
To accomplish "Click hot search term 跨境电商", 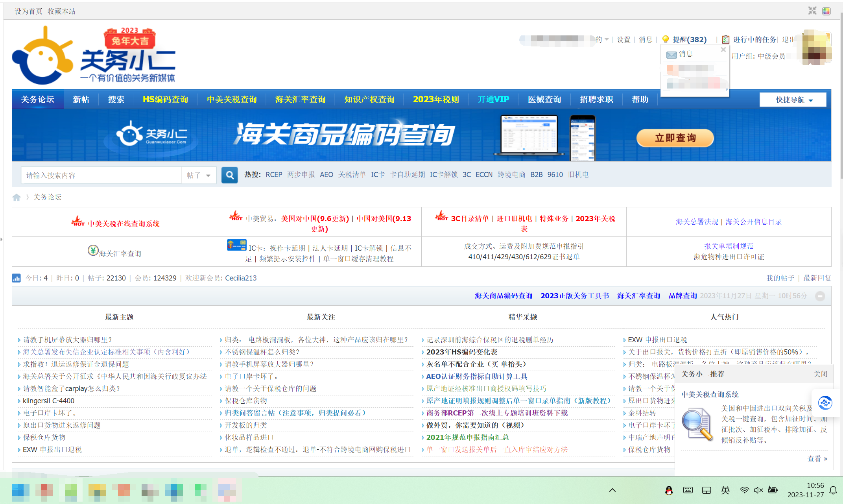I will coord(511,174).
